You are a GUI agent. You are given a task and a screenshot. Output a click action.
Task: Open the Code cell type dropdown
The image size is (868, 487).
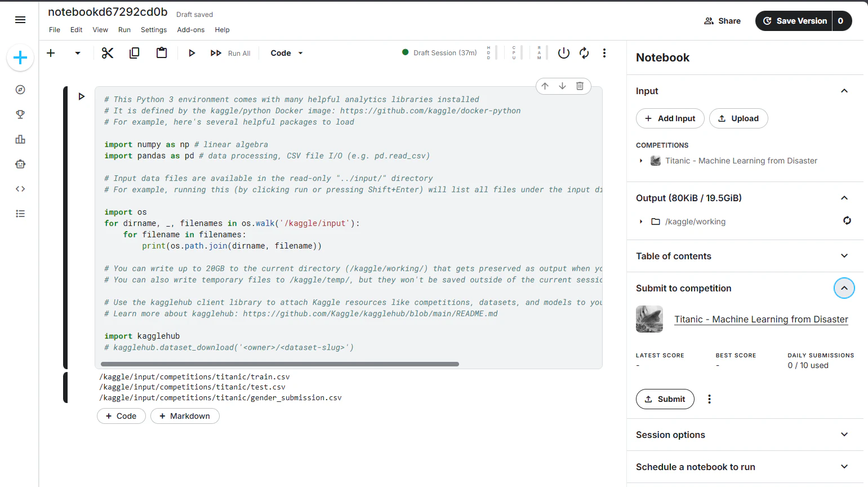point(287,53)
